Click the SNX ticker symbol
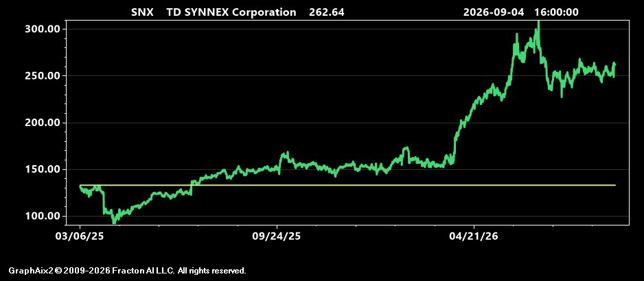Image resolution: width=644 pixels, height=281 pixels. [142, 12]
